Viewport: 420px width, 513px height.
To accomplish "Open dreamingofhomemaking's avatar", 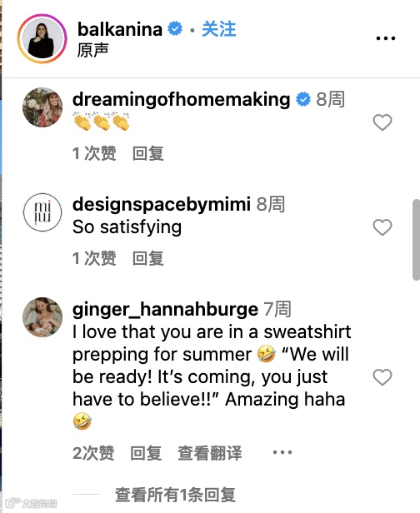I will (x=42, y=107).
